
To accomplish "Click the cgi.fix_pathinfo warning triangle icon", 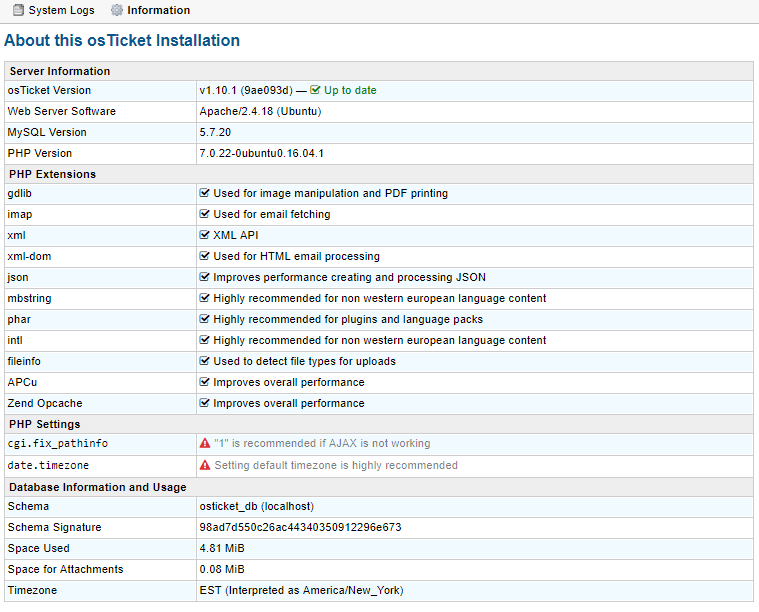I will click(x=205, y=443).
